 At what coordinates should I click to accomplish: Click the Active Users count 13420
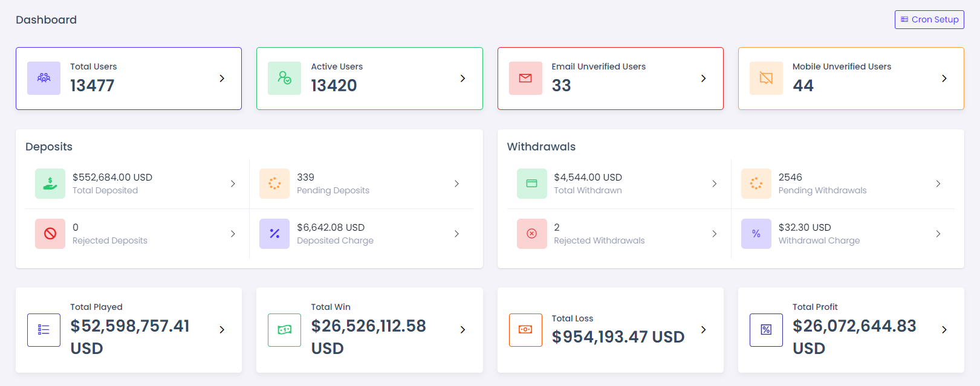pyautogui.click(x=334, y=86)
